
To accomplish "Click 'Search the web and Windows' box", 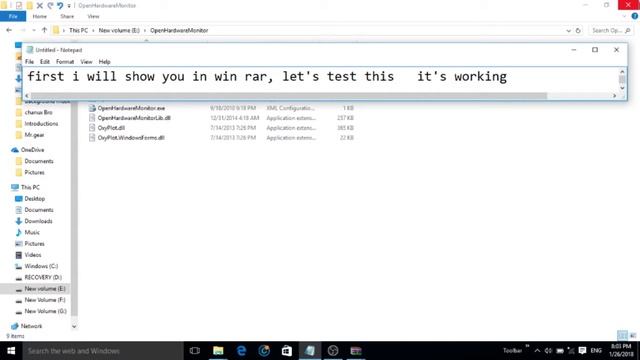I will click(103, 351).
